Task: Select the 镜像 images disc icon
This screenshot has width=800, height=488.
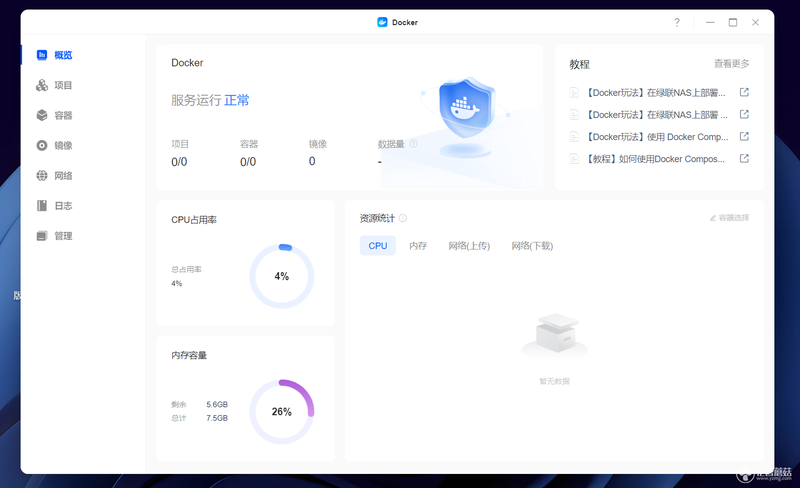Action: [x=42, y=145]
